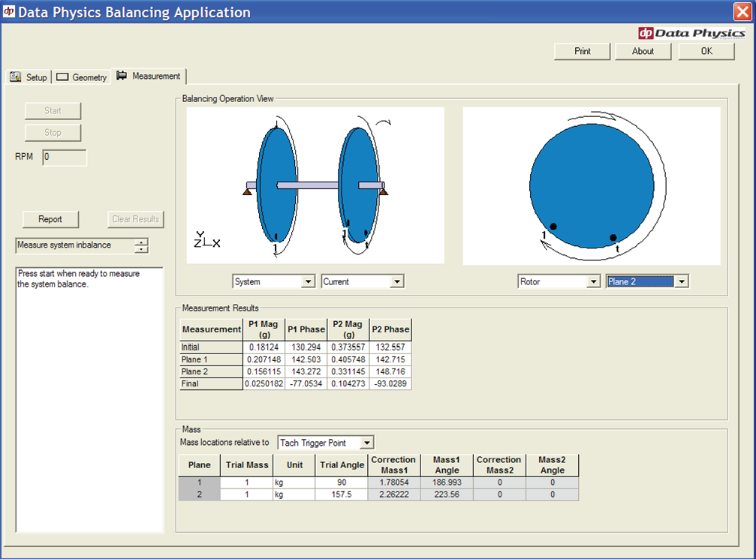Click the Unit cell kg for plane 2
The image size is (756, 559).
[294, 494]
